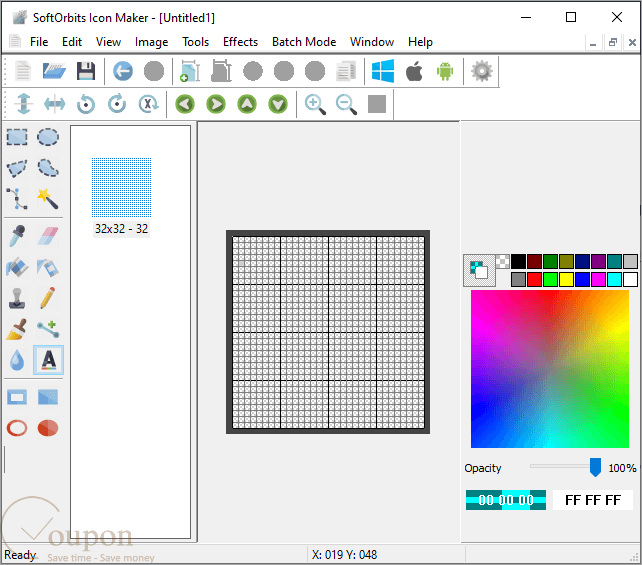642x565 pixels.
Task: Click the foreground/background color swap box
Action: [479, 270]
